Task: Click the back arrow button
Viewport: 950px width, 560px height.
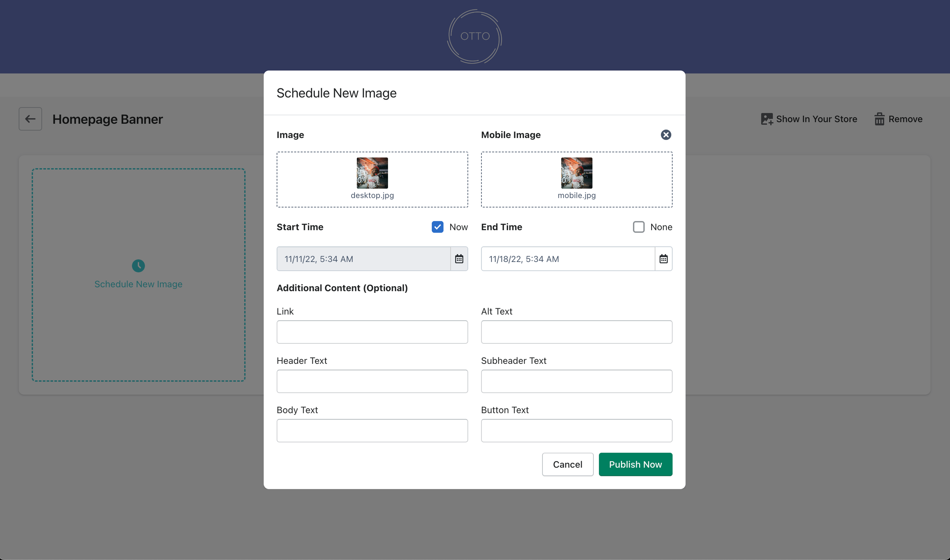Action: point(30,119)
